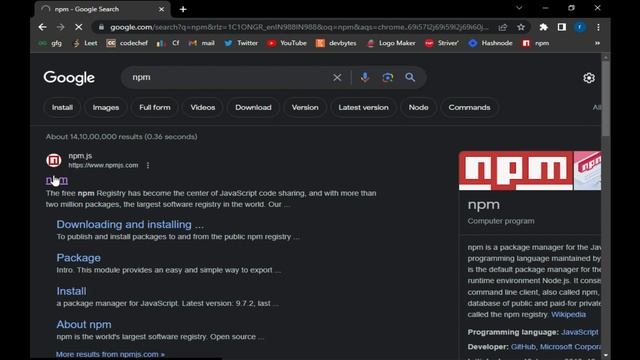Open the Hashnode bookmark
This screenshot has width=640, height=360.
pos(490,43)
